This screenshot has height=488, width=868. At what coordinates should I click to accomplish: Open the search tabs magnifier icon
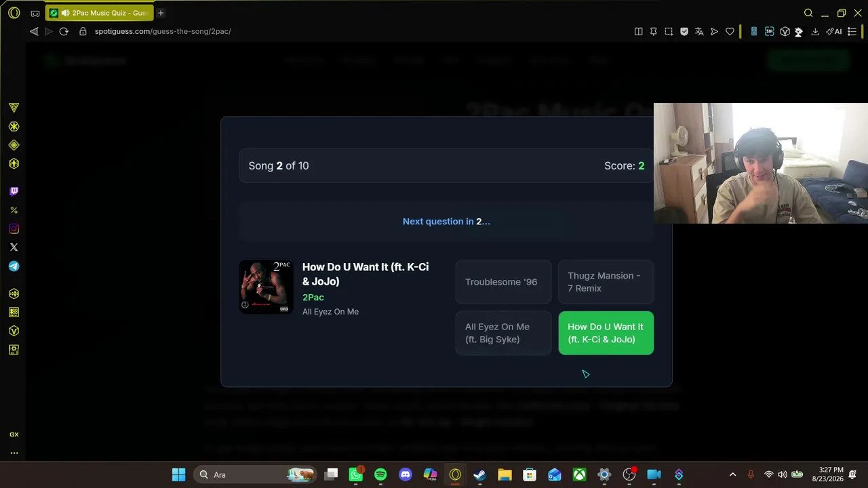coord(808,13)
